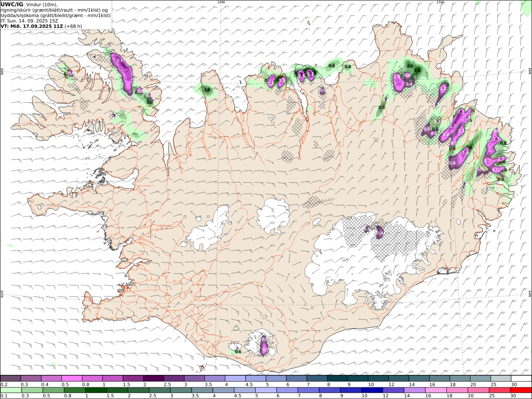Click the bottom-row legend swatch labeled 2.5
This screenshot has height=399, width=532.
160,390
